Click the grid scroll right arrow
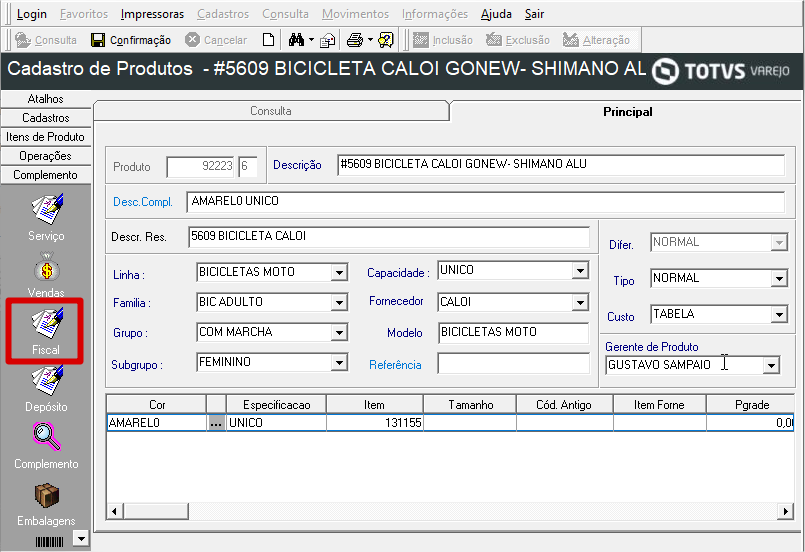805x552 pixels. pos(785,511)
